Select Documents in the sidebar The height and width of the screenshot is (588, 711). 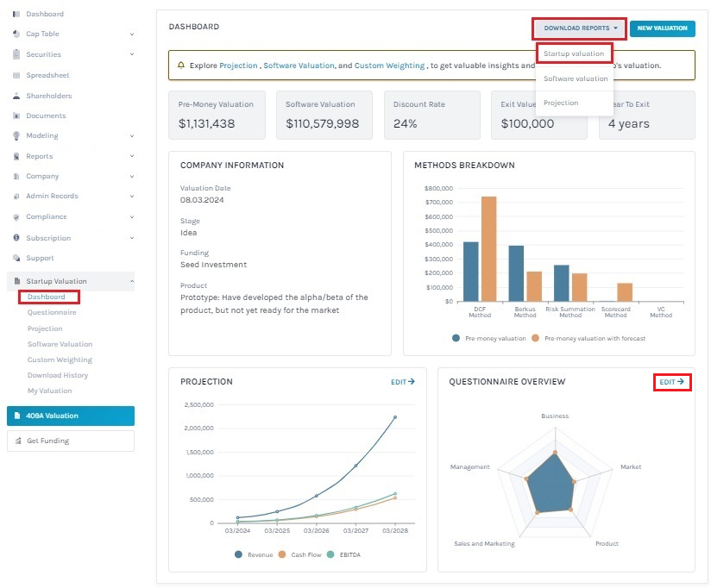tap(46, 116)
